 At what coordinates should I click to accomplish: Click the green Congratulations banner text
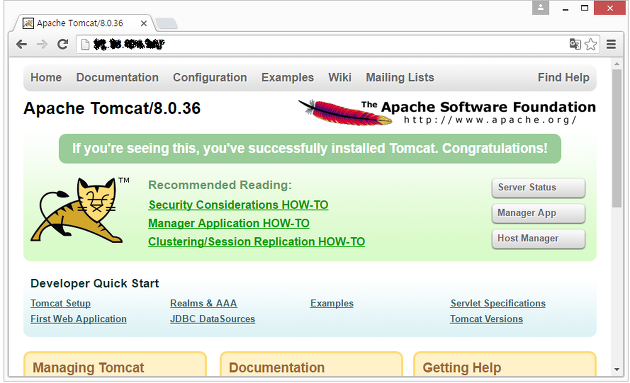pyautogui.click(x=310, y=149)
